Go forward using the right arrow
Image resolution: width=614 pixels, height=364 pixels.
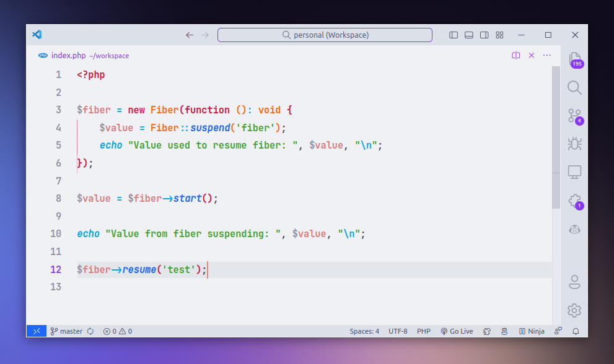click(x=205, y=35)
